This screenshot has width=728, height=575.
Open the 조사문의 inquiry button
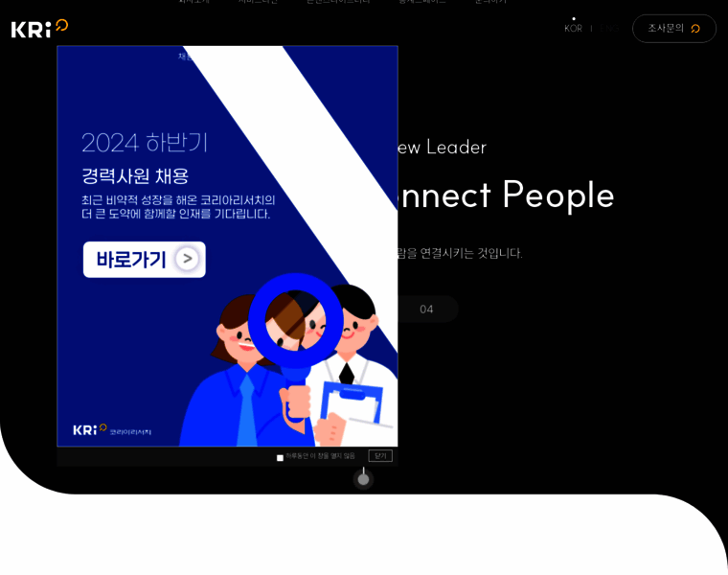[674, 29]
